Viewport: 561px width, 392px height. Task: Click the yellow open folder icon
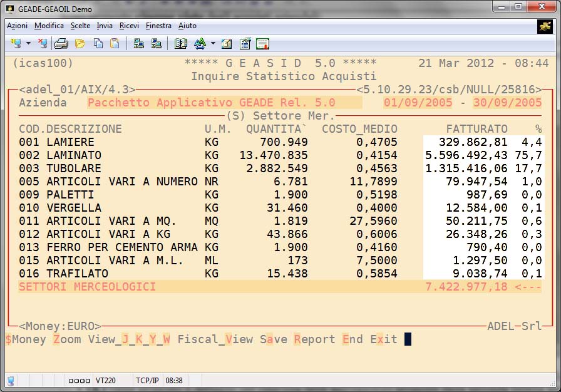point(80,43)
